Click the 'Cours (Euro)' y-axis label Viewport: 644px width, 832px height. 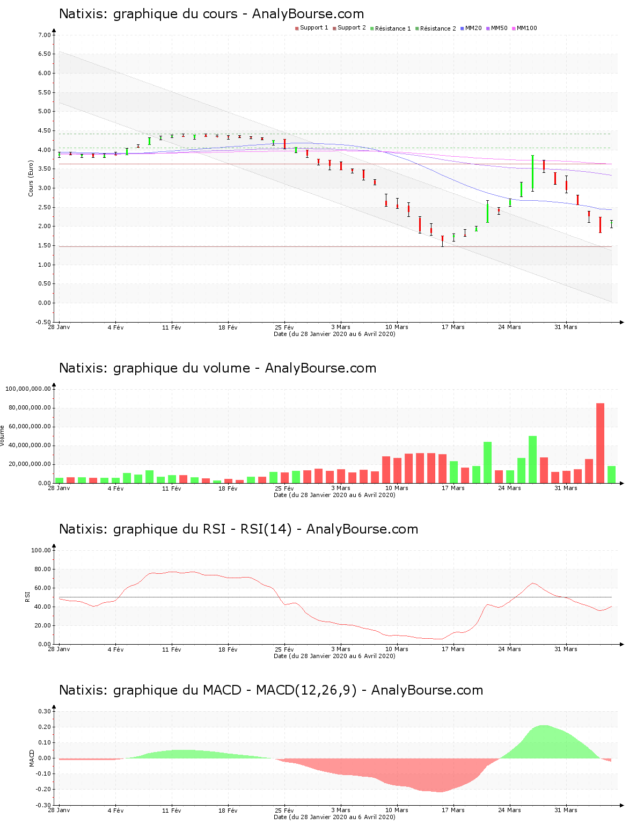pyautogui.click(x=31, y=178)
